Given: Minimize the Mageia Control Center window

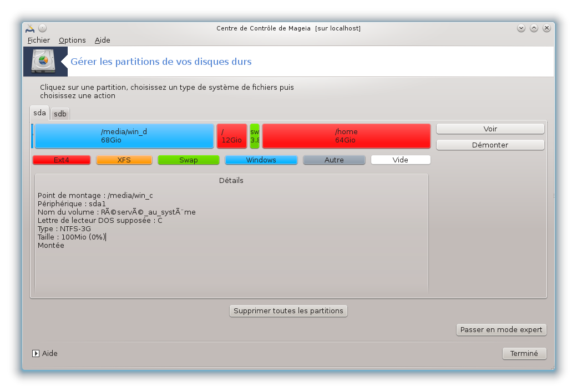Looking at the screenshot, I should (521, 28).
